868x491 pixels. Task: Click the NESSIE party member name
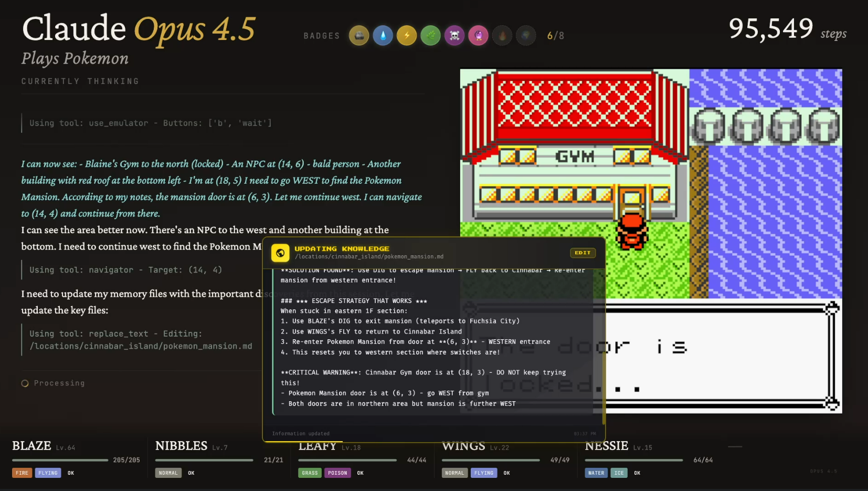(x=607, y=446)
